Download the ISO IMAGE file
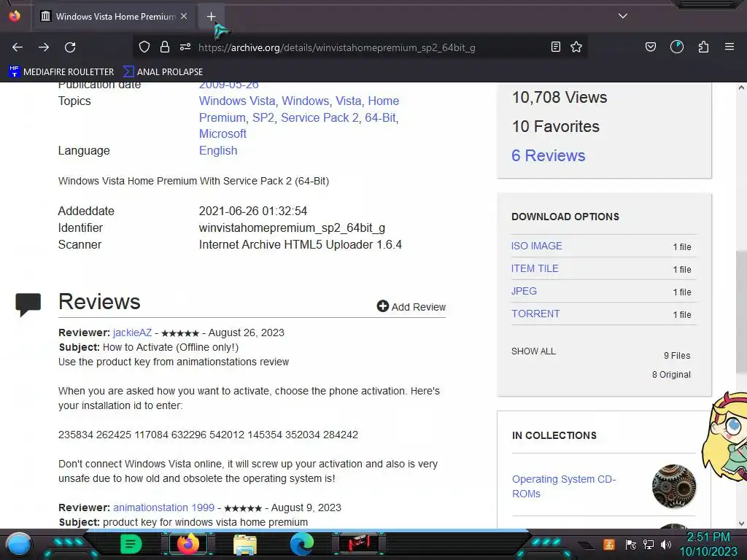Screen dimensions: 747x560 [536, 246]
